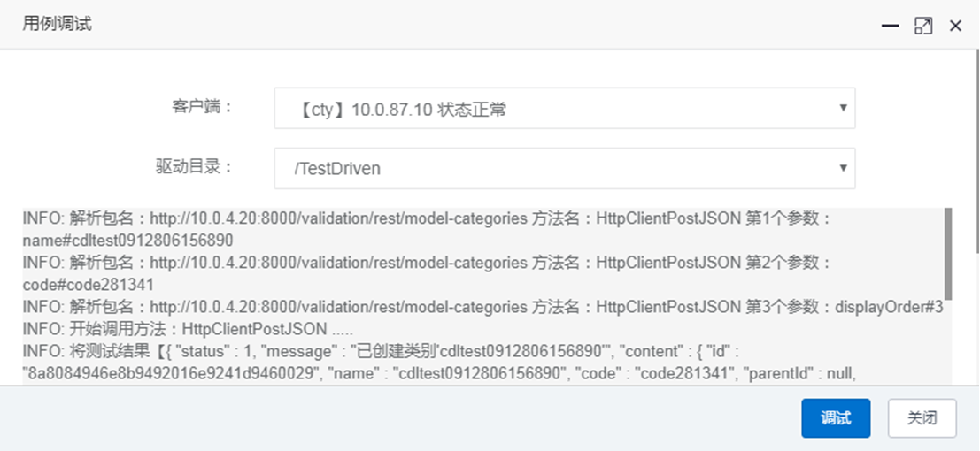The image size is (980, 451).
Task: Click the 驱动目录 label
Action: [x=194, y=167]
